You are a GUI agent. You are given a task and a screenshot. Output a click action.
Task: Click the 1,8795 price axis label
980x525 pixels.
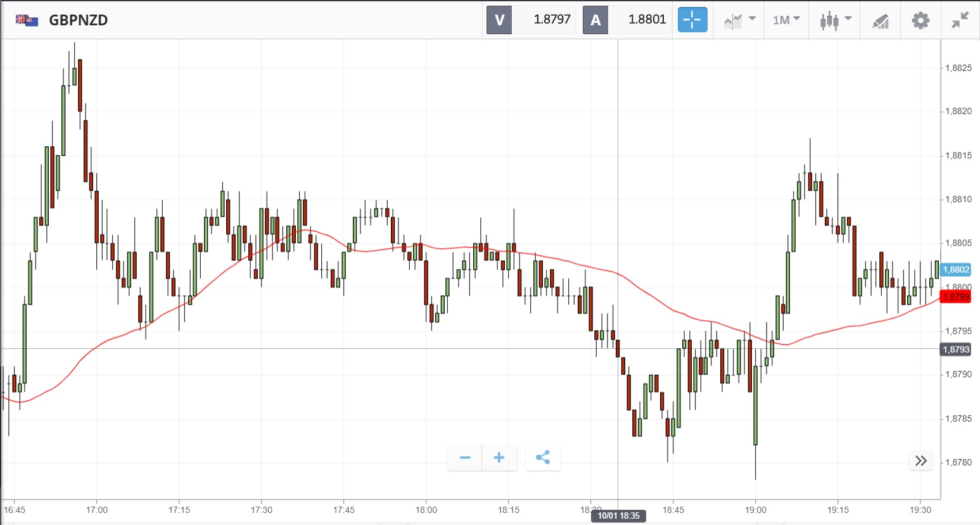point(958,331)
